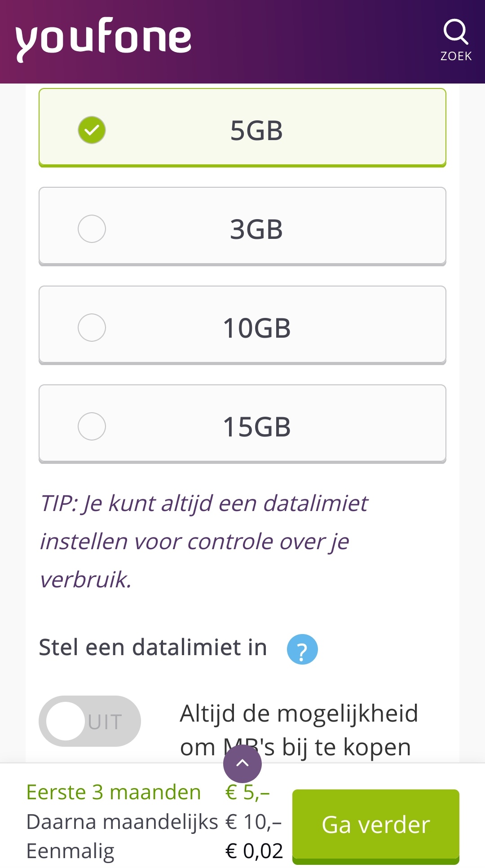Click the 3GB bundle label text

pyautogui.click(x=256, y=229)
